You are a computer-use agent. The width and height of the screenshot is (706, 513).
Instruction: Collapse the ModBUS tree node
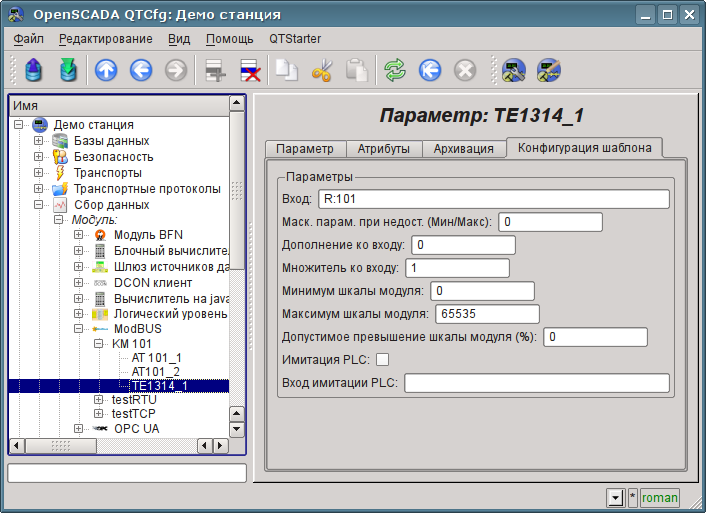pyautogui.click(x=79, y=328)
